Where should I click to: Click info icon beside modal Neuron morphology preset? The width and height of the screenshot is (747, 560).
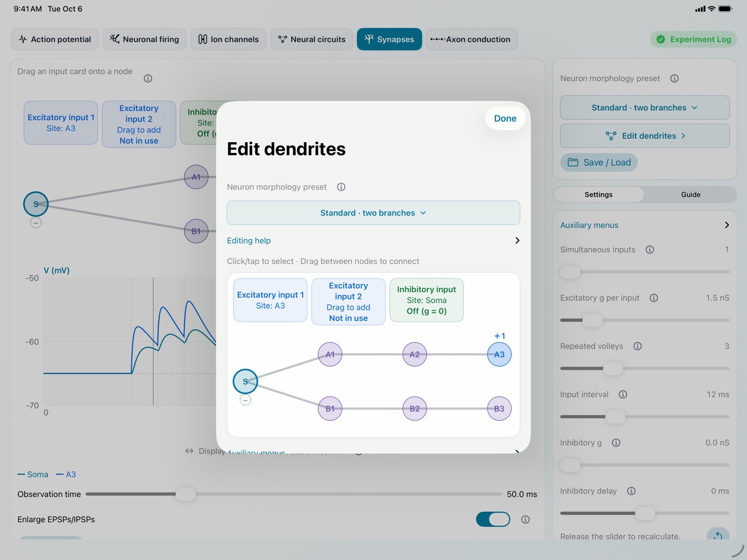point(341,187)
